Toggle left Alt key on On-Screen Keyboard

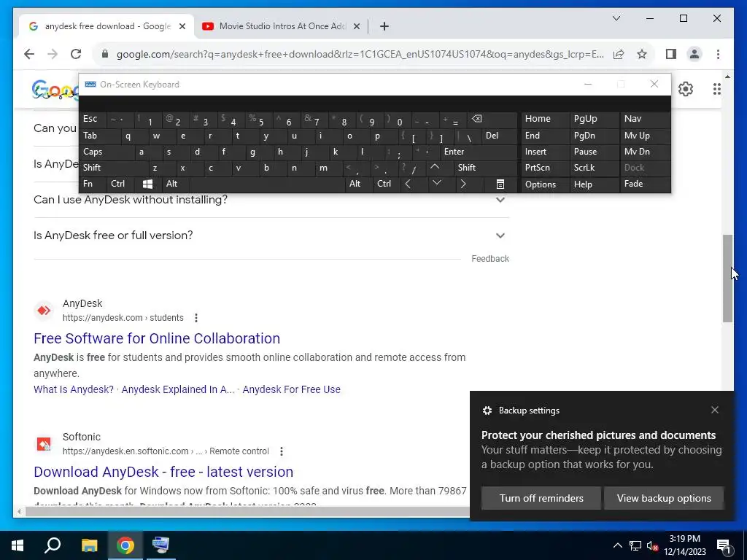click(177, 184)
